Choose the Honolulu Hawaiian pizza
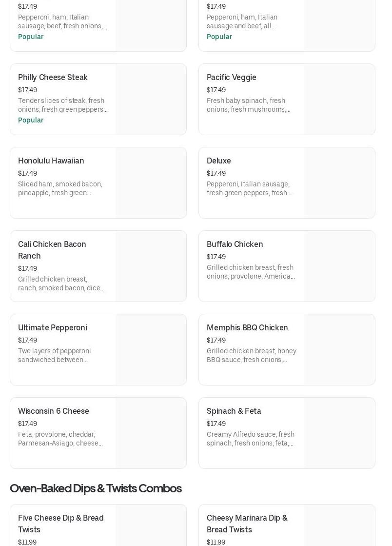The image size is (392, 546). [x=51, y=161]
